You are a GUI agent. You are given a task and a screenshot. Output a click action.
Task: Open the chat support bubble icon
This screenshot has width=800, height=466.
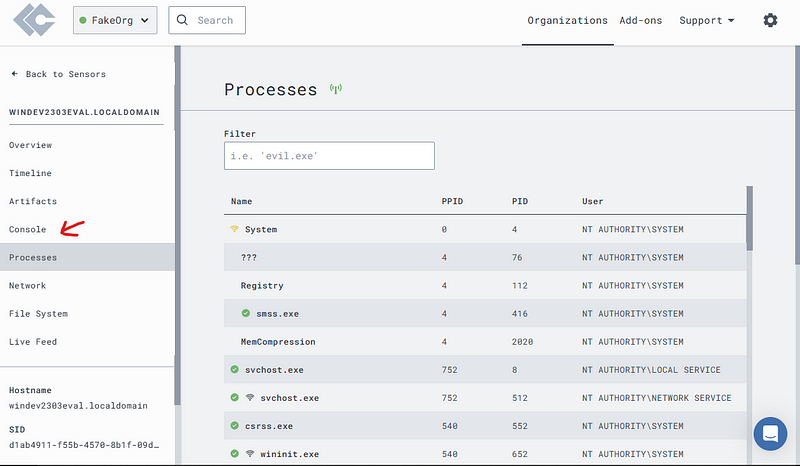(770, 434)
